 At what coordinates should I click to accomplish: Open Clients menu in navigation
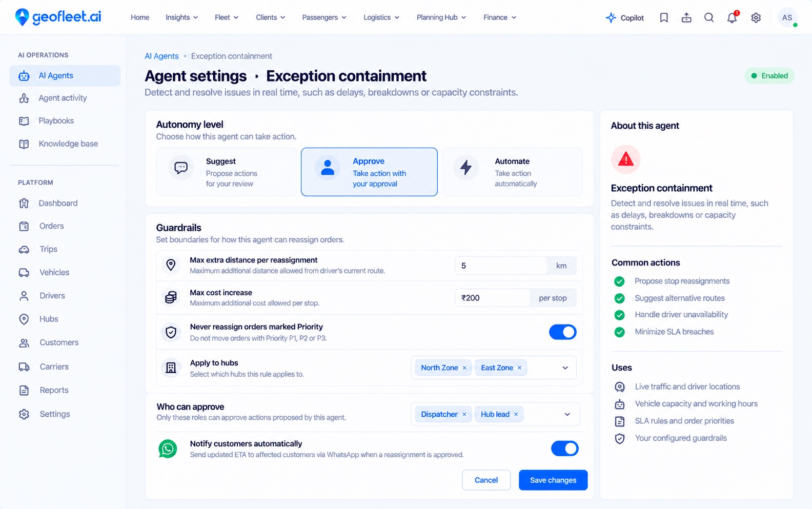(x=271, y=17)
